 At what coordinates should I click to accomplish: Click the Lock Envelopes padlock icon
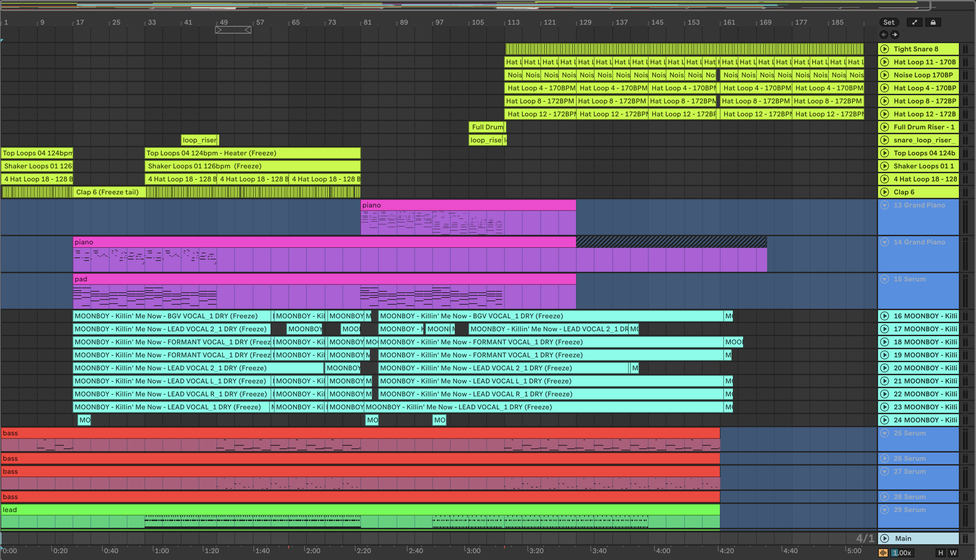pyautogui.click(x=933, y=22)
